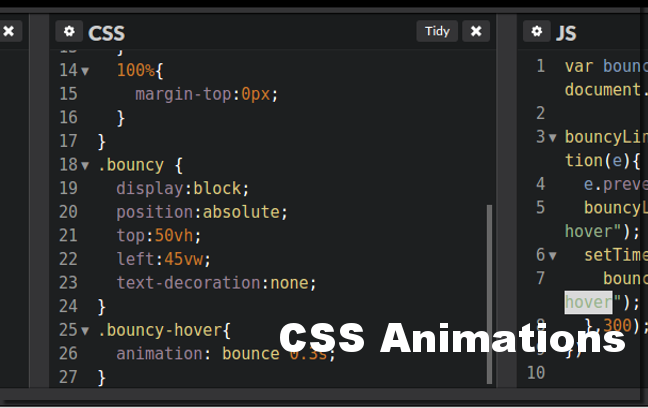
Task: Click the CSS panel vertical scrollbar
Action: (x=489, y=290)
